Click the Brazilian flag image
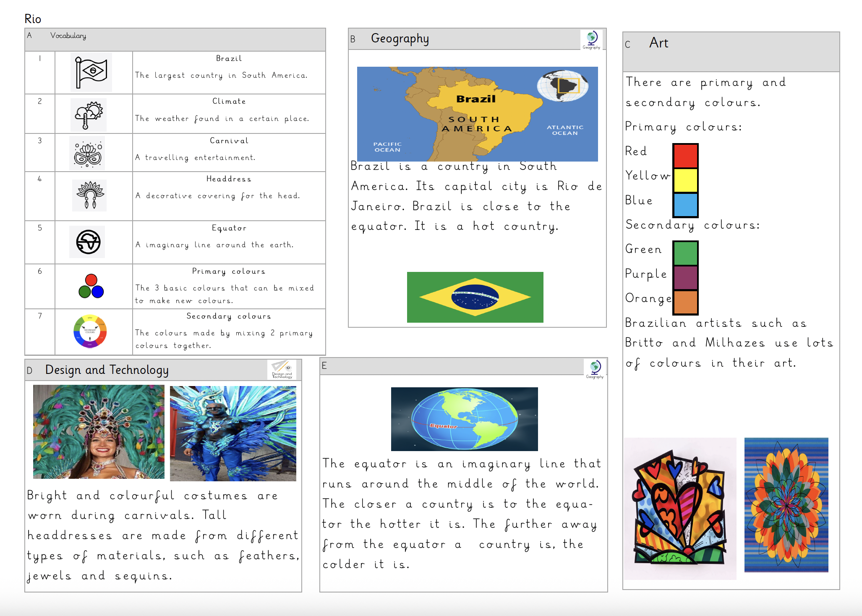Screen dimensions: 862x616 pos(475,297)
